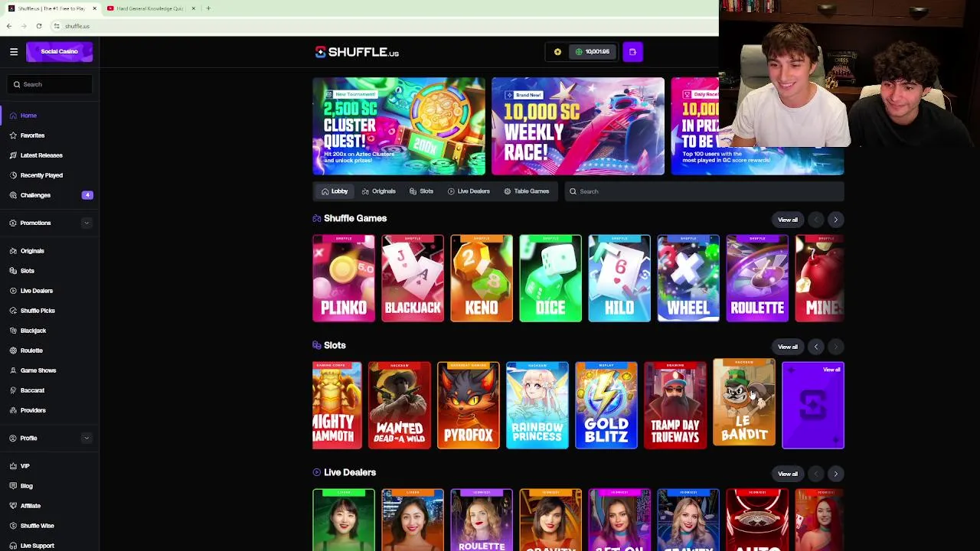This screenshot has height=551, width=980.
Task: View all Shuffle Games
Action: (788, 220)
